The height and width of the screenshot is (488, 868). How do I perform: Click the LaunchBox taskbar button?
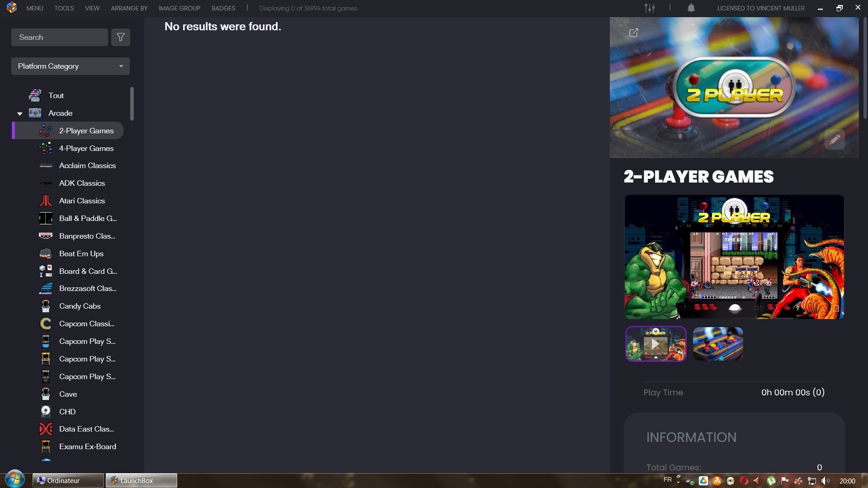point(142,480)
